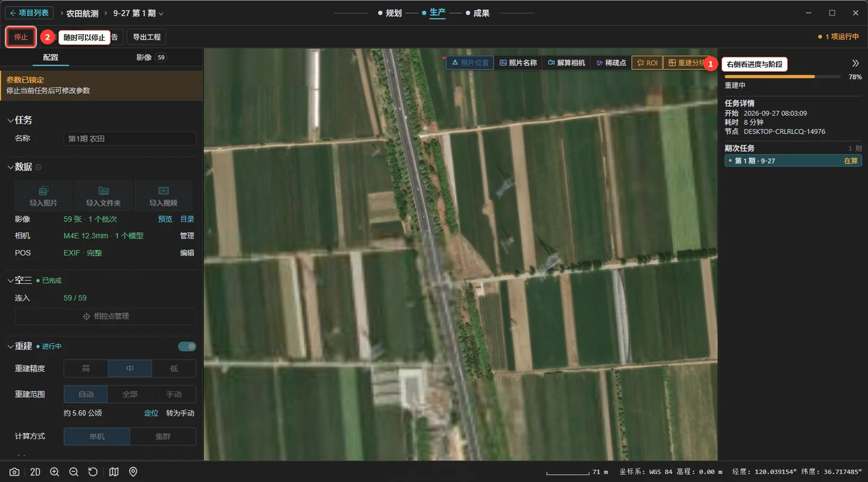Toggle the 重建 enable switch
The width and height of the screenshot is (868, 482).
point(187,346)
